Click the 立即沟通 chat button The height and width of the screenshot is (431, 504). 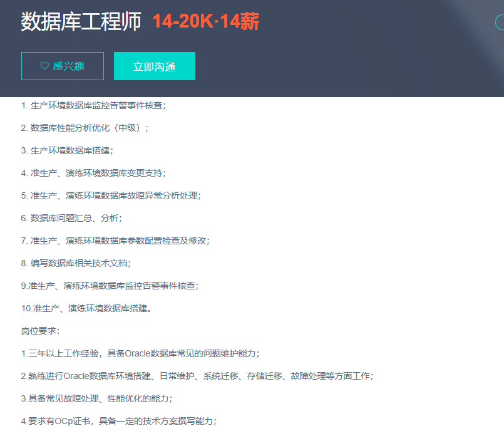click(x=155, y=66)
